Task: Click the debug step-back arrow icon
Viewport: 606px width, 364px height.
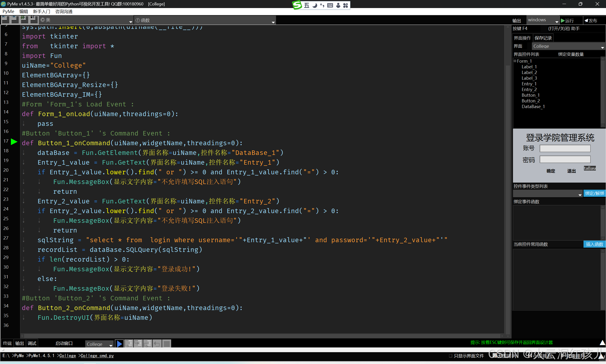Action: tap(157, 344)
